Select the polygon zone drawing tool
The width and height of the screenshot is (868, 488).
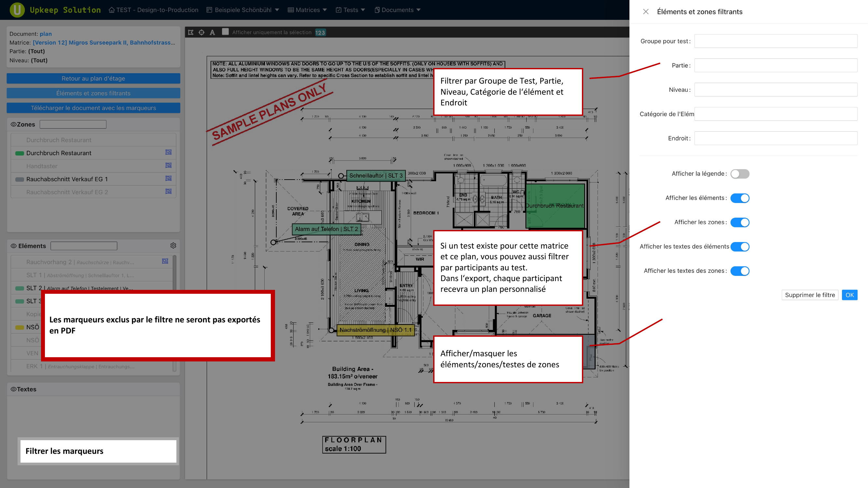[x=191, y=32]
